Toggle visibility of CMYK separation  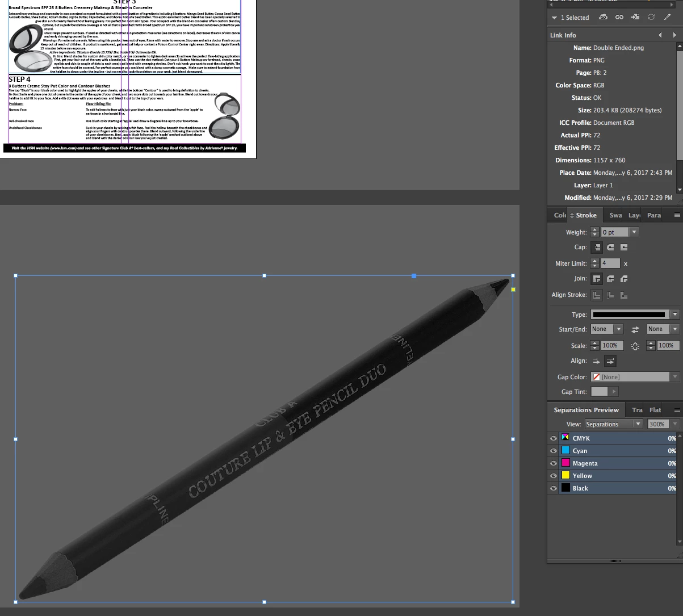point(554,438)
